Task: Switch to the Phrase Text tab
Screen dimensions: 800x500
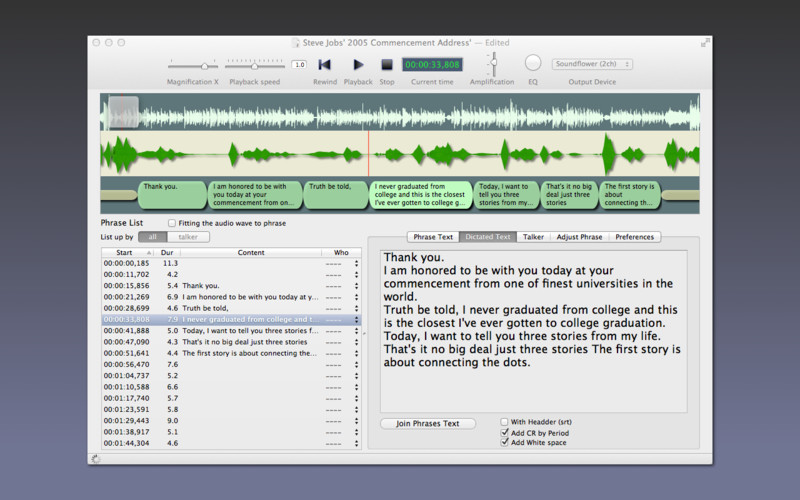Action: click(433, 237)
